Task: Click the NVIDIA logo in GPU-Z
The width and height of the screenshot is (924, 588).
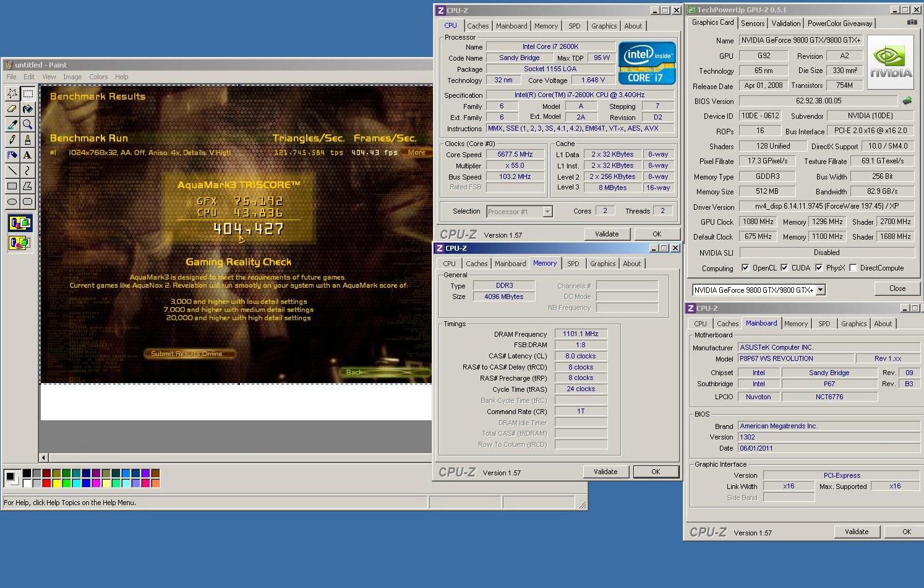Action: point(891,62)
